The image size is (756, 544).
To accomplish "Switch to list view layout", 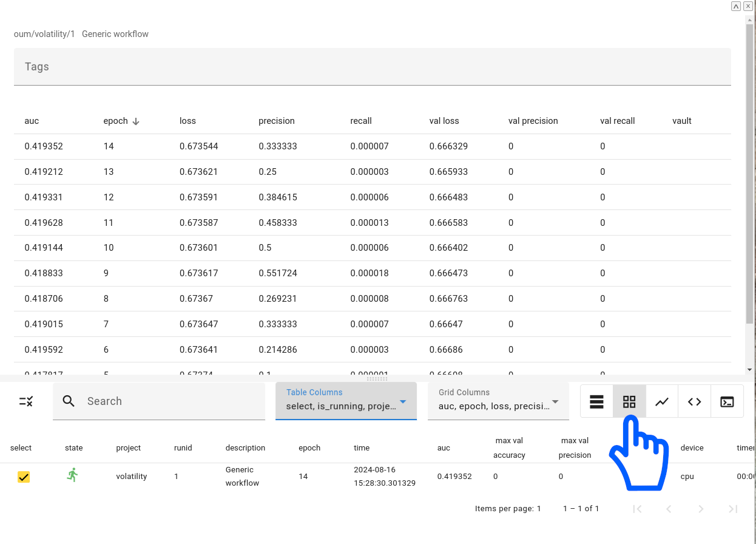I will click(596, 401).
